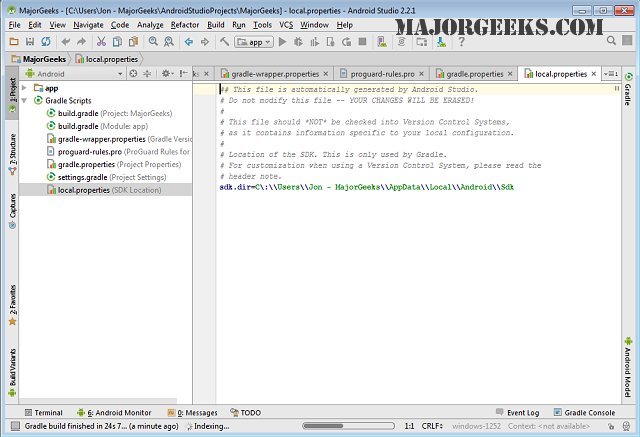Click the Replace icon in toolbar

169,42
